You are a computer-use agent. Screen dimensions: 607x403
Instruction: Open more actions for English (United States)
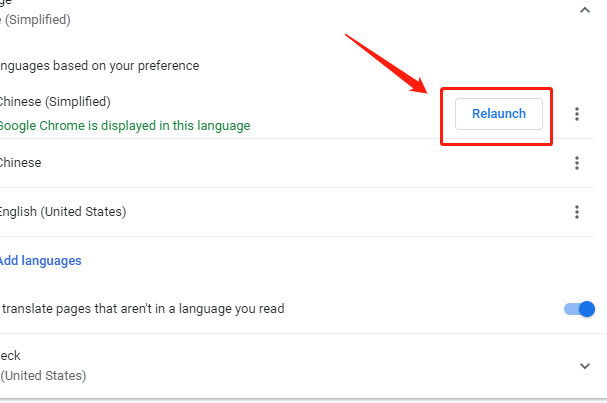[577, 212]
